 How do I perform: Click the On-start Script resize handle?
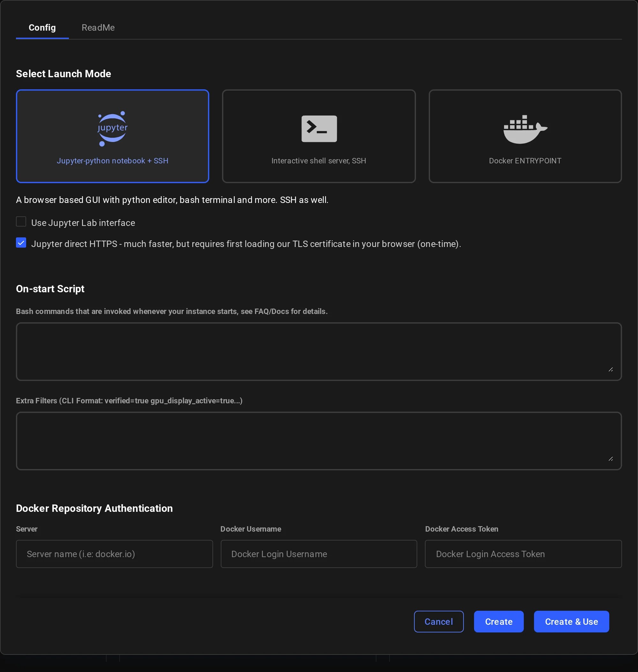pyautogui.click(x=611, y=370)
